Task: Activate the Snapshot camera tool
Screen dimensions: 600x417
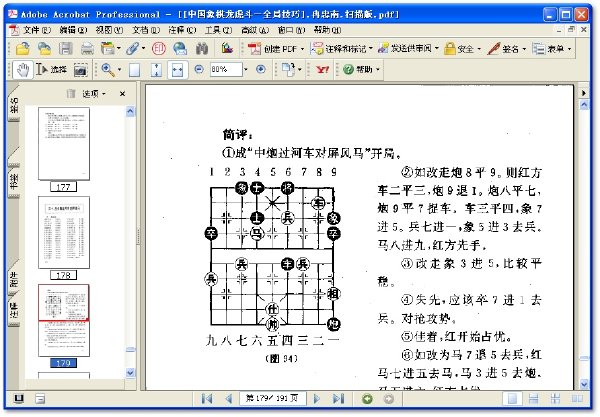Action: (80, 70)
